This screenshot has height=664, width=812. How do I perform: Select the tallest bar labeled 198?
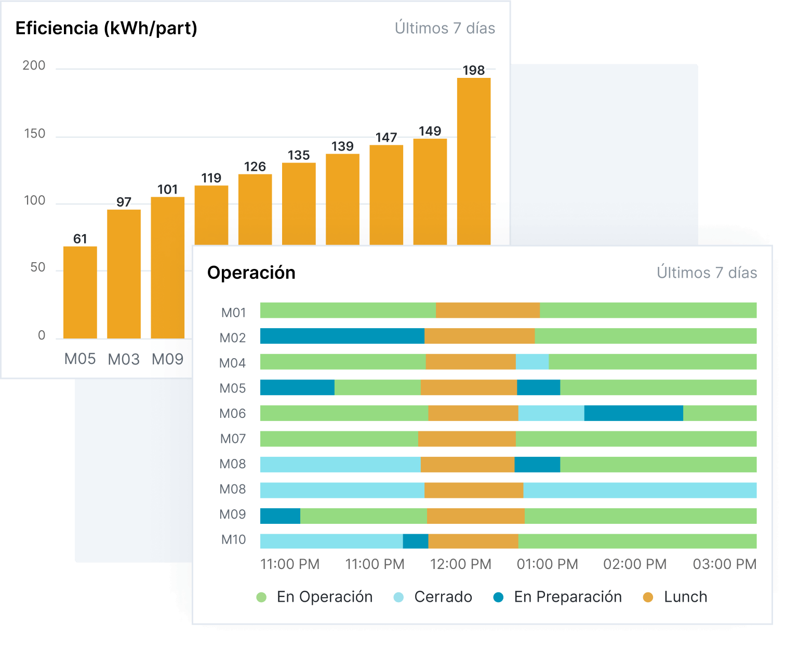474,161
